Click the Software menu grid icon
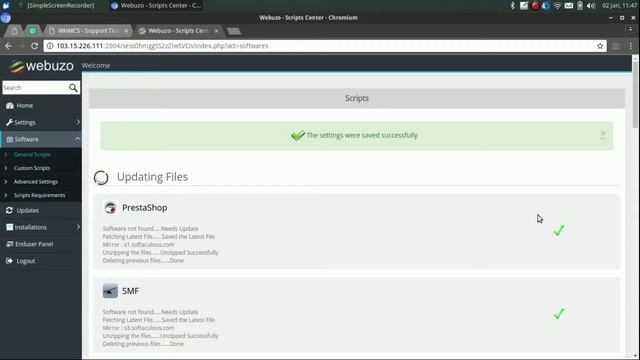Image resolution: width=640 pixels, height=360 pixels. click(10, 139)
